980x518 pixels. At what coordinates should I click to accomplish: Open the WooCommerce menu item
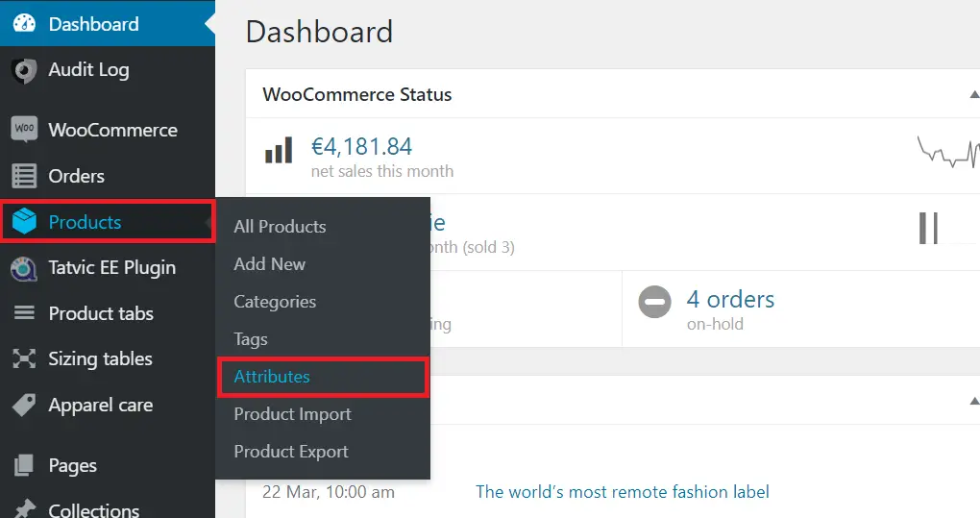(108, 130)
